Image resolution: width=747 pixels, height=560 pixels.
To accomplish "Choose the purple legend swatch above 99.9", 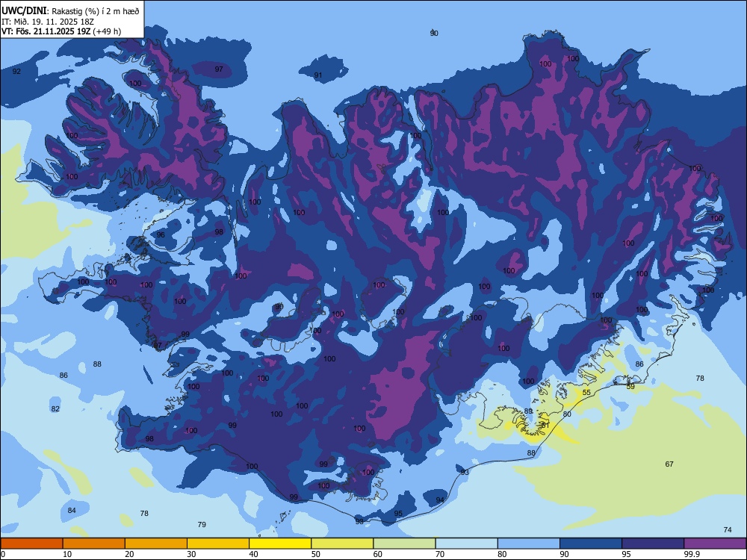I will [715, 544].
